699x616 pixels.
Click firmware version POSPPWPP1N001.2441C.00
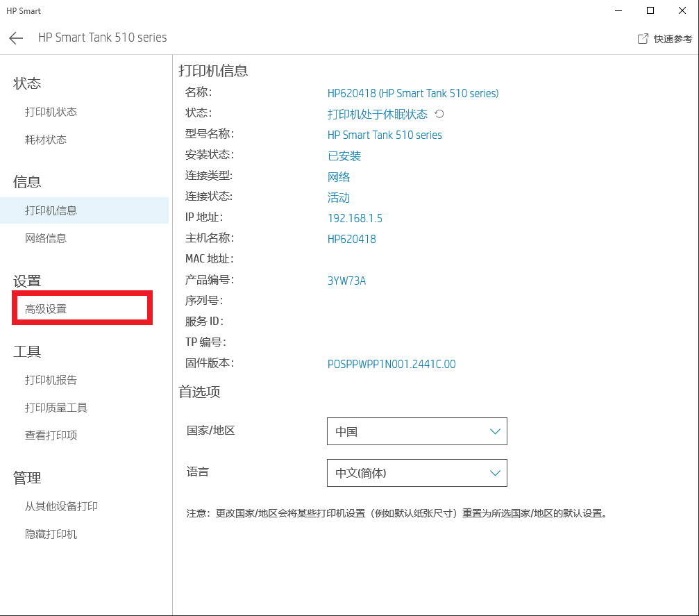pyautogui.click(x=391, y=364)
